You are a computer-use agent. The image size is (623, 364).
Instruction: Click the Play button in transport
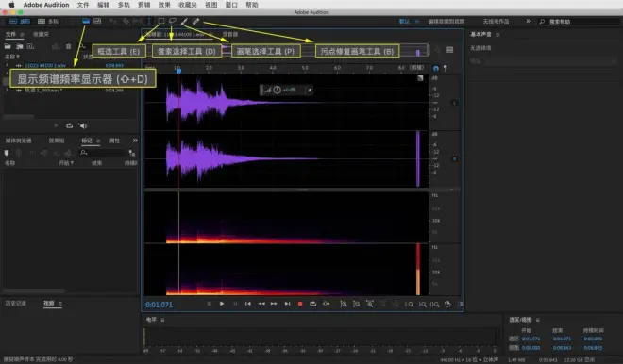tap(222, 304)
